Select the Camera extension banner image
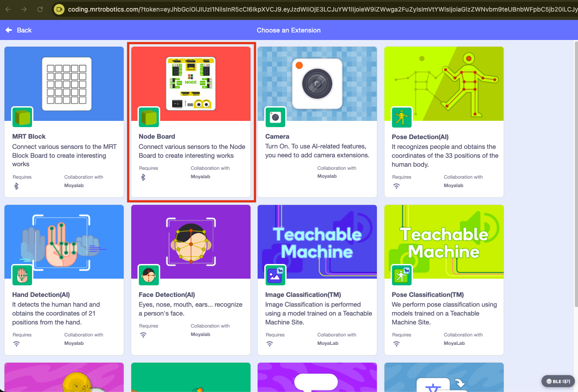 click(x=317, y=84)
